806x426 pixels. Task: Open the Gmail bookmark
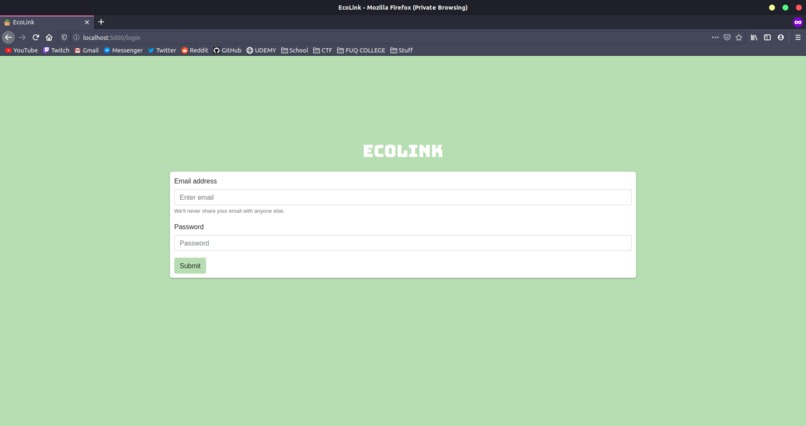[x=86, y=50]
